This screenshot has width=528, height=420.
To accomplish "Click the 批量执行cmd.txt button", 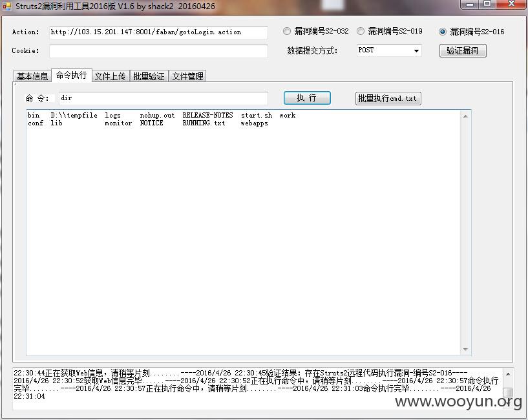I will point(388,98).
